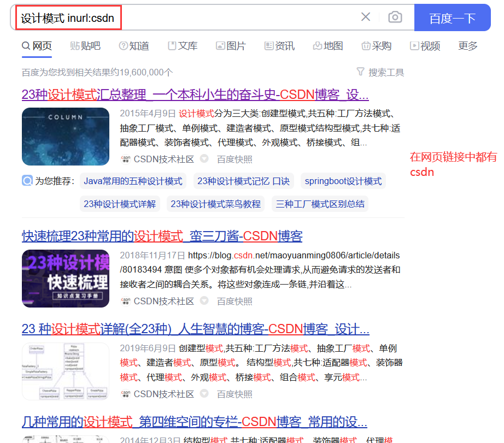Open image search via the camera icon

coord(395,17)
